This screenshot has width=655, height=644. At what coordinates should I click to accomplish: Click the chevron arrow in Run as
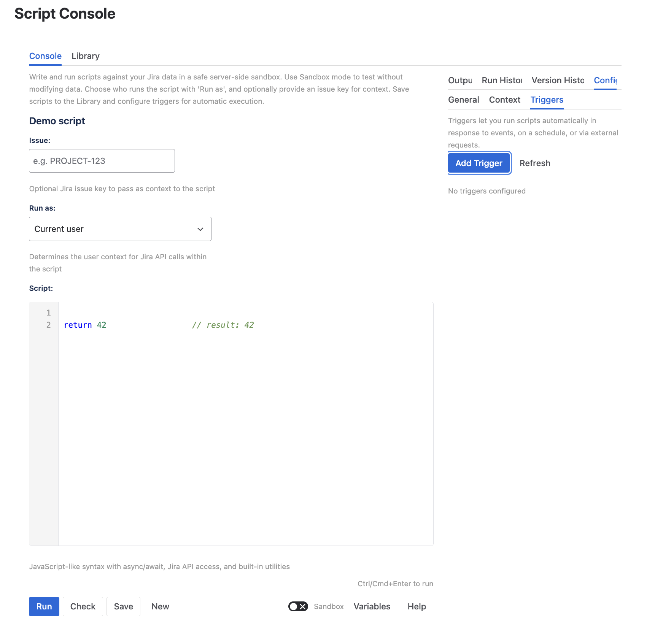click(200, 229)
